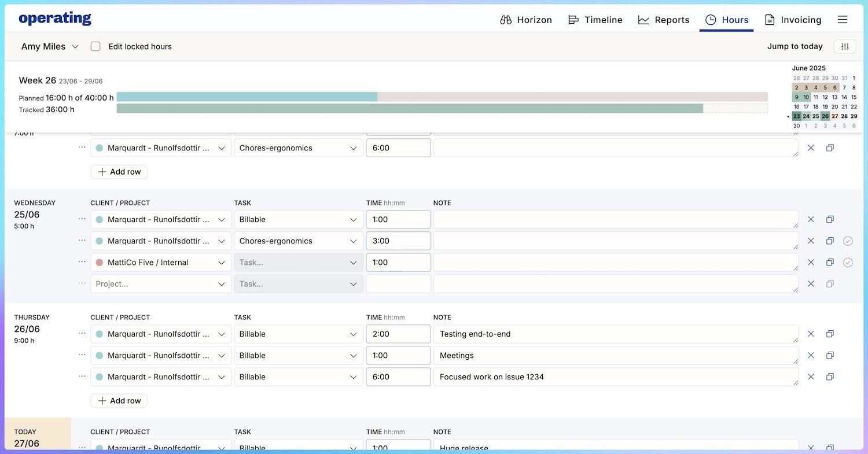The height and width of the screenshot is (454, 868).
Task: Switch to the Timeline tab
Action: point(595,20)
